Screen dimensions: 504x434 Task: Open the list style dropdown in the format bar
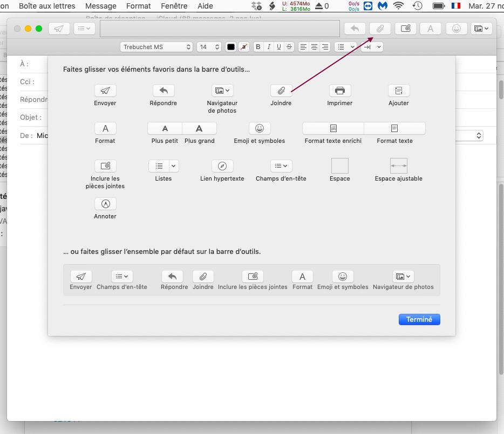(x=345, y=47)
